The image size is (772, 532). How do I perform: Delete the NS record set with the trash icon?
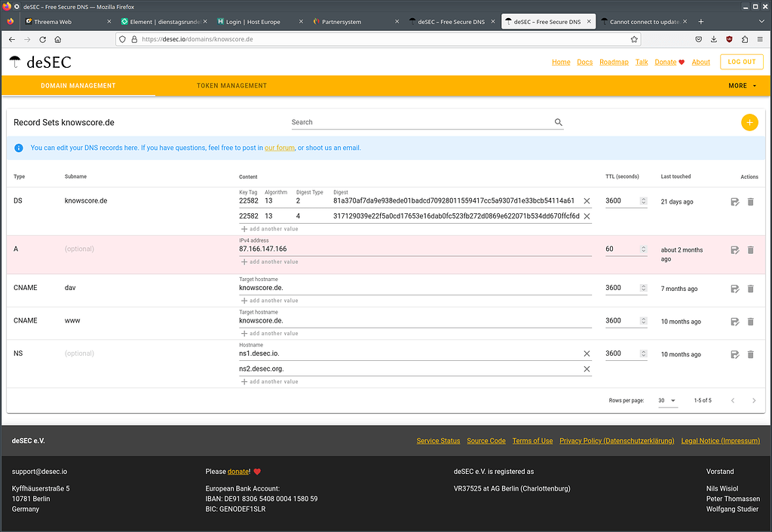pos(750,354)
